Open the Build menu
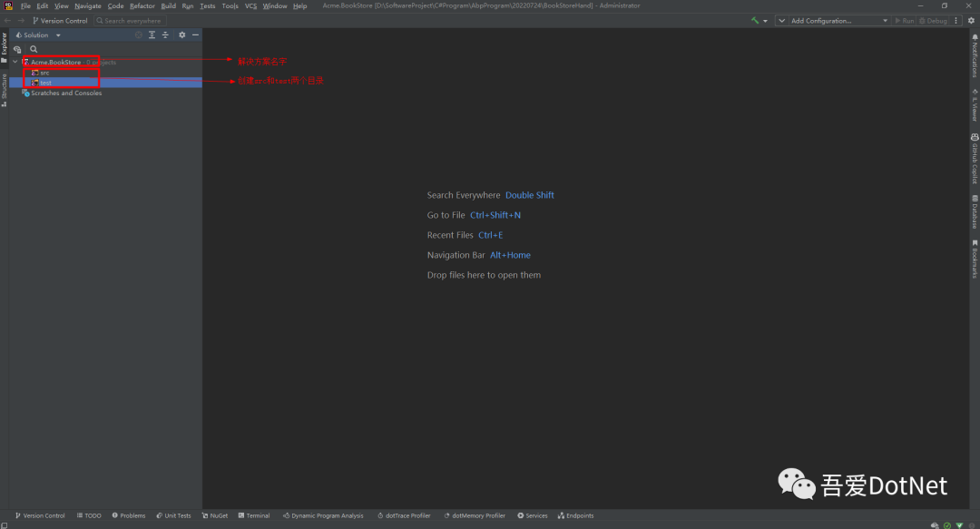 pyautogui.click(x=168, y=5)
